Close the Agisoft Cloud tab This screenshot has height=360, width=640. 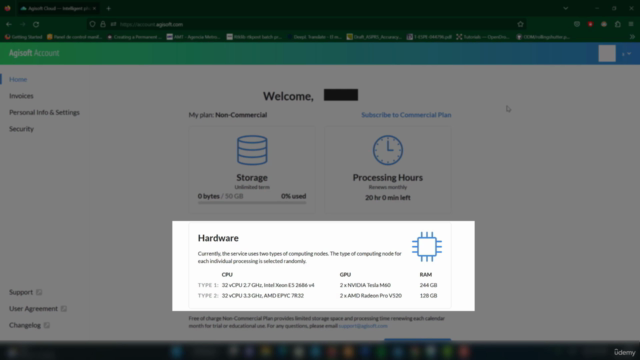(x=94, y=8)
